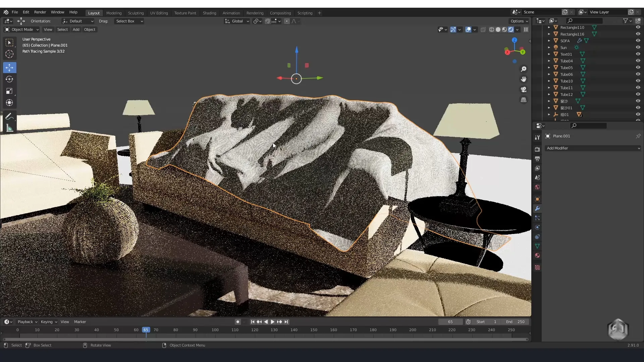Activate the Annotate pencil tool
The image size is (644, 362).
[9, 117]
